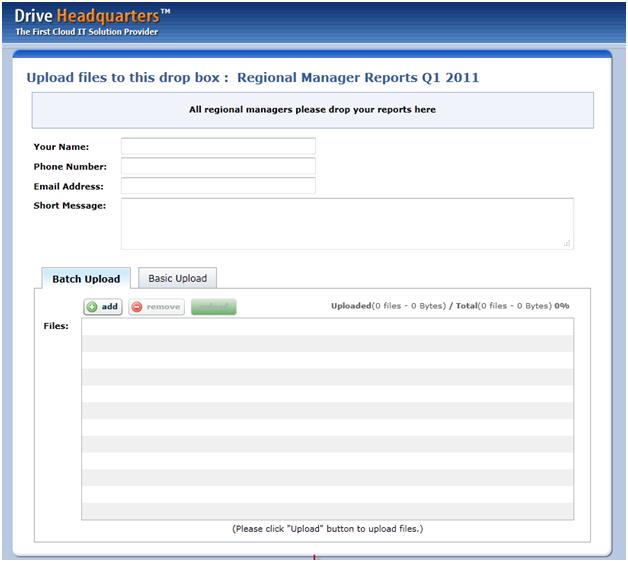The width and height of the screenshot is (628, 562).
Task: Click inside the Short Message text area
Action: point(346,222)
